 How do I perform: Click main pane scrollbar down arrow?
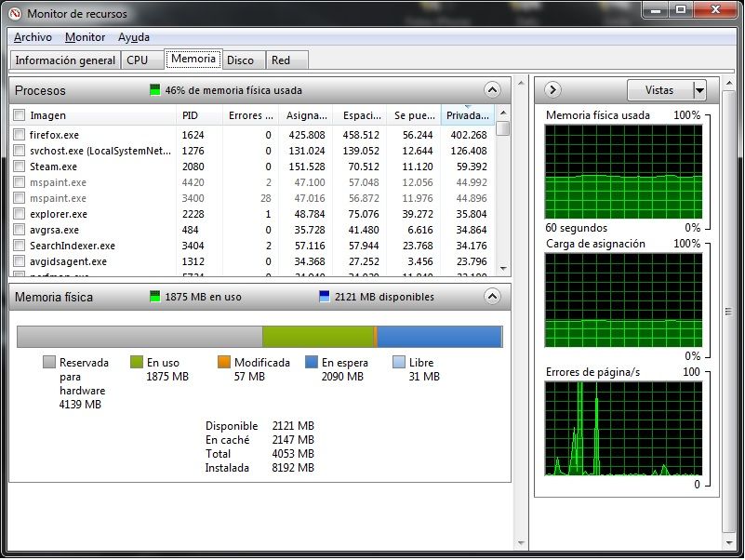pyautogui.click(x=521, y=542)
